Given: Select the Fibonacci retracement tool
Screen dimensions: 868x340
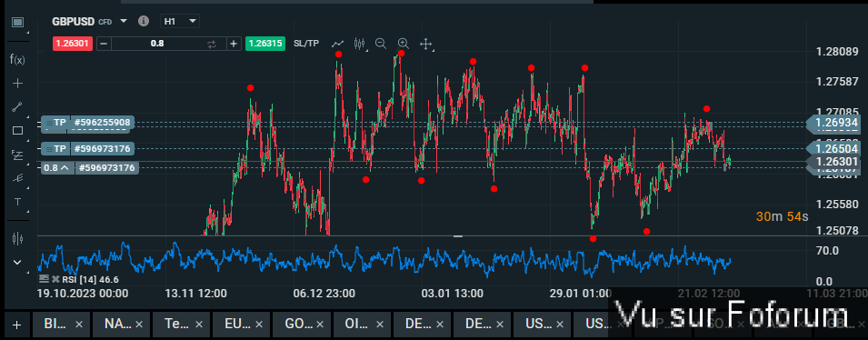Looking at the screenshot, I should [x=17, y=155].
